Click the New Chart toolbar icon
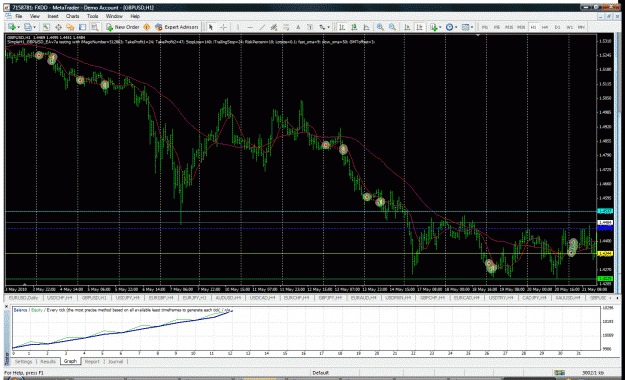Screen dimensions: 625x380 (x=12, y=27)
